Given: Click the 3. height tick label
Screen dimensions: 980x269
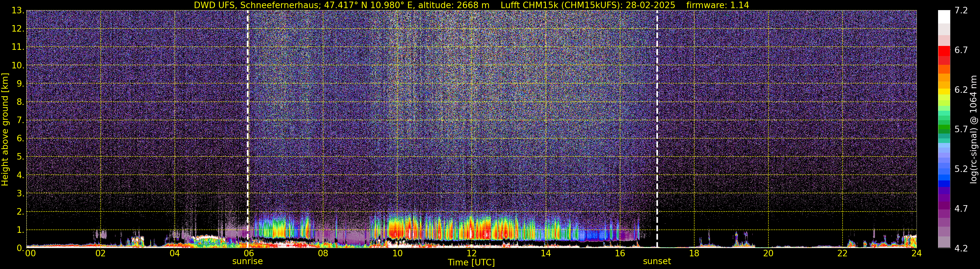Looking at the screenshot, I should (x=20, y=193).
